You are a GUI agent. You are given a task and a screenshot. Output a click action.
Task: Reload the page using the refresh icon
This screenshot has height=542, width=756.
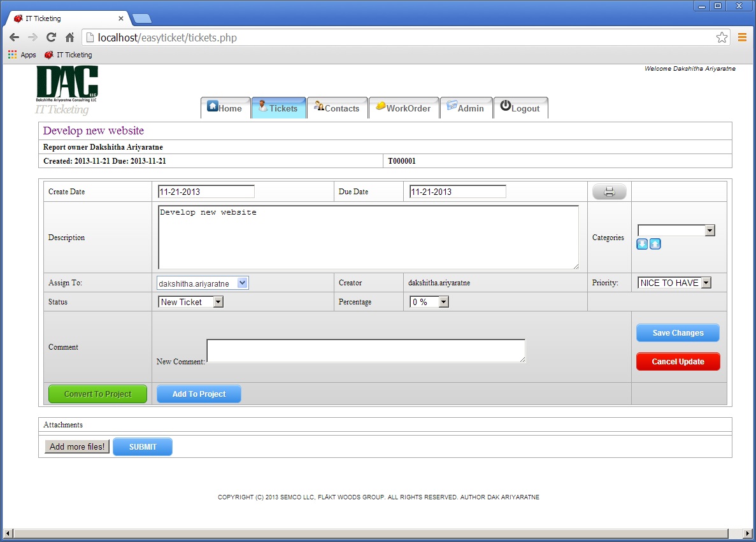tap(51, 38)
